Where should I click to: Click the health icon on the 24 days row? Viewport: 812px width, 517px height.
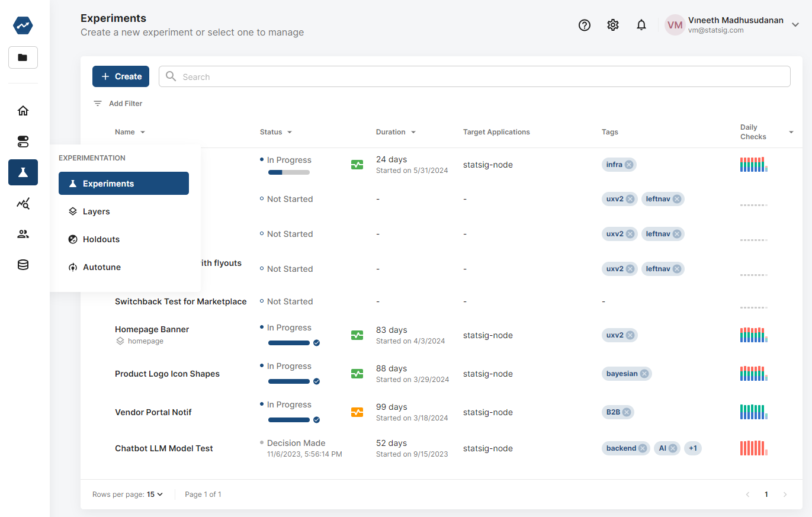pyautogui.click(x=357, y=165)
